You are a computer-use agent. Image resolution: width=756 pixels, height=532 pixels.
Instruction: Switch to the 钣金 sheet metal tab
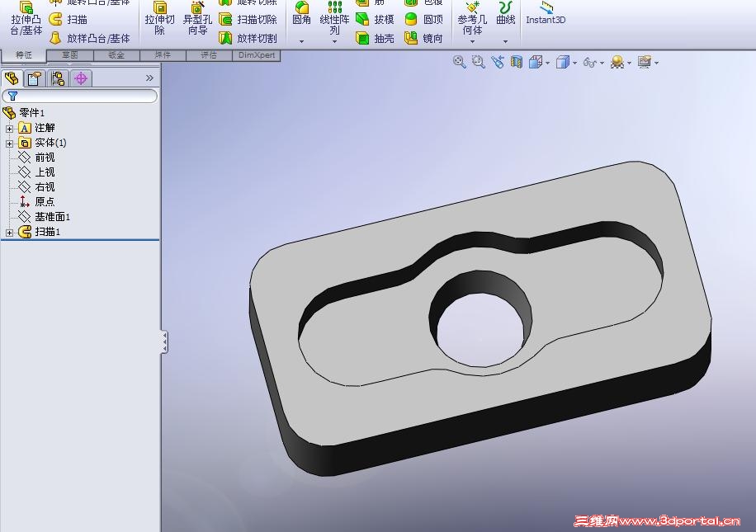pos(116,55)
